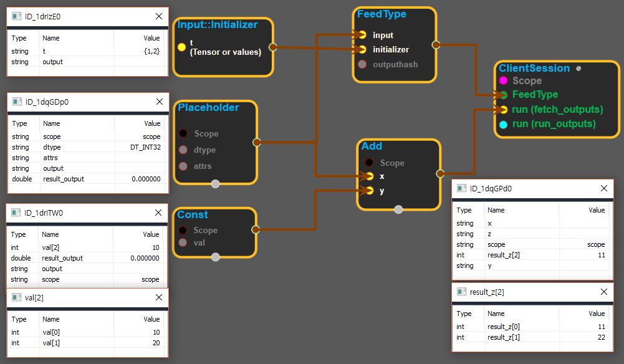
Task: Select the magenta Scope port on ClientSession
Action: pos(503,80)
